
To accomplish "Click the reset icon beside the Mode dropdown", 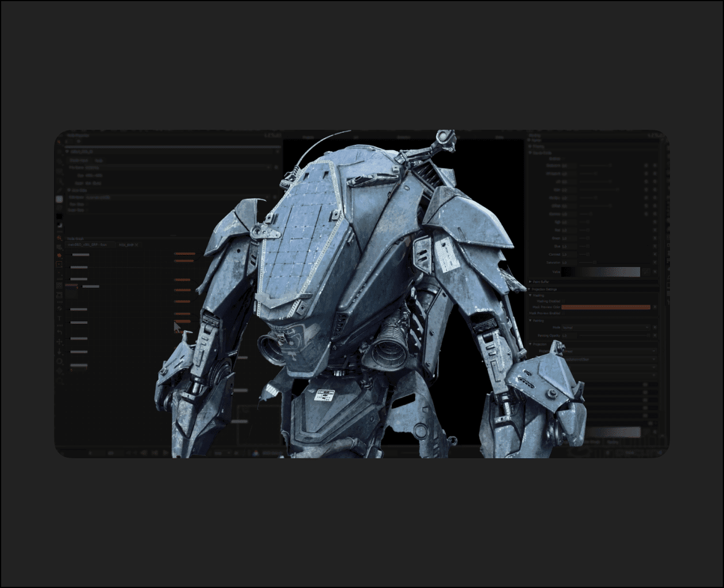I will click(x=654, y=327).
